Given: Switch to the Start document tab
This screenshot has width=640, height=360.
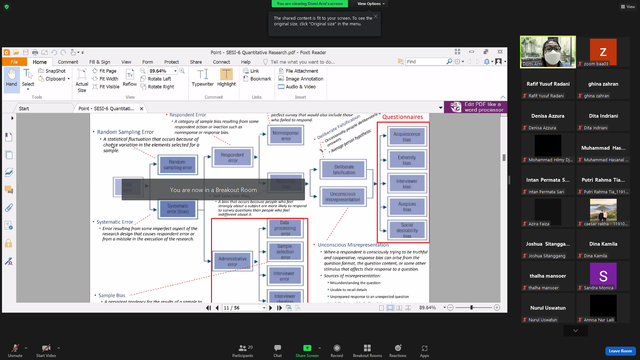Looking at the screenshot, I should tap(24, 109).
